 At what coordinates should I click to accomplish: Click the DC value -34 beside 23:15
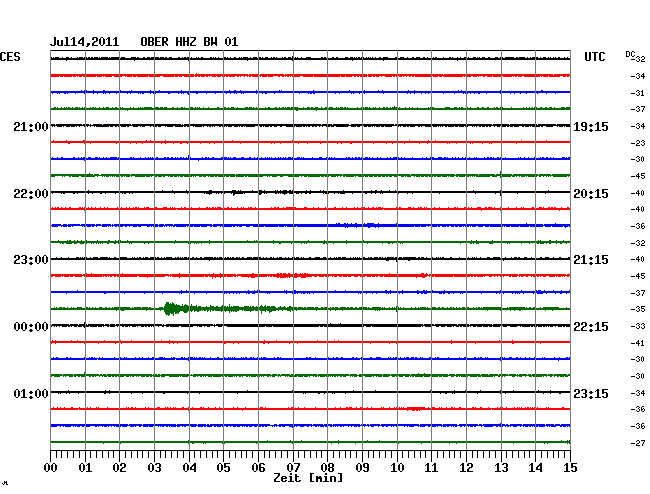click(x=638, y=393)
